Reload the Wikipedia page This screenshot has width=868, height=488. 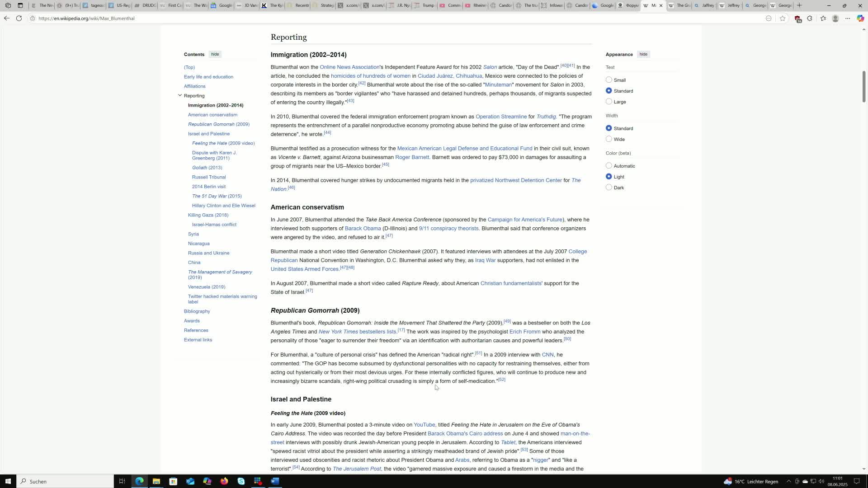pos(19,18)
